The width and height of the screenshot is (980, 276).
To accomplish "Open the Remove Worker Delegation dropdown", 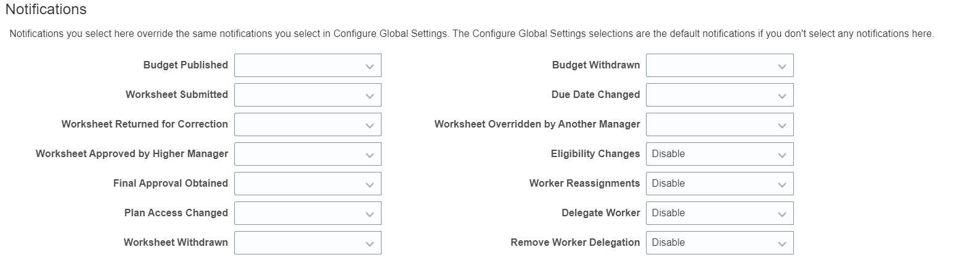I will 719,243.
